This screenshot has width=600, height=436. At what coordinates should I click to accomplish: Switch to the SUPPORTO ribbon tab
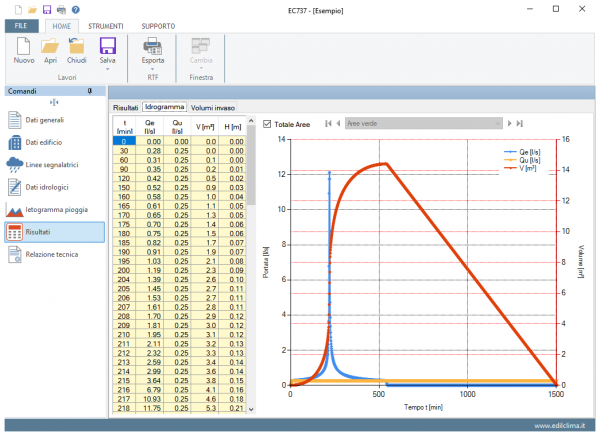pos(158,26)
